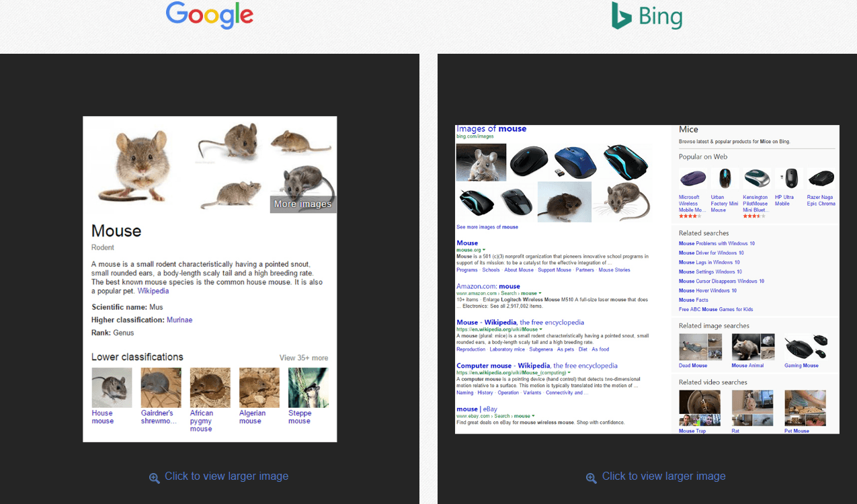Click the Bing logo
The height and width of the screenshot is (504, 857).
[647, 15]
